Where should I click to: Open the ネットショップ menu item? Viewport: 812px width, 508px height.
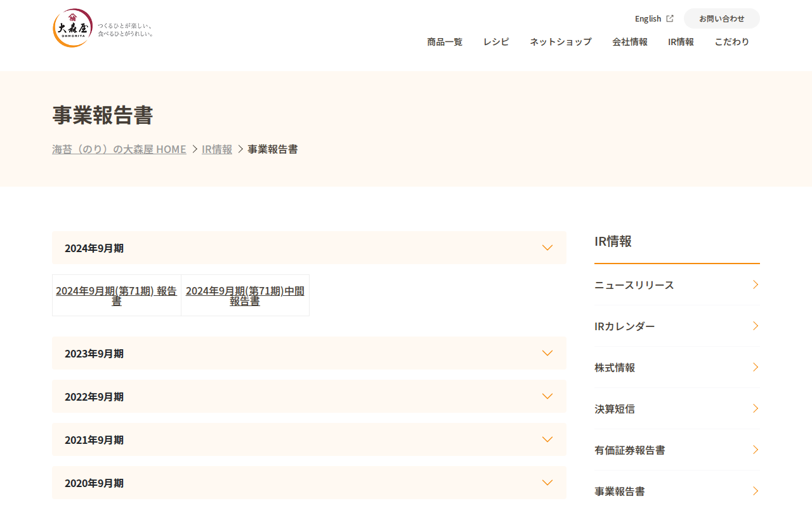(561, 41)
